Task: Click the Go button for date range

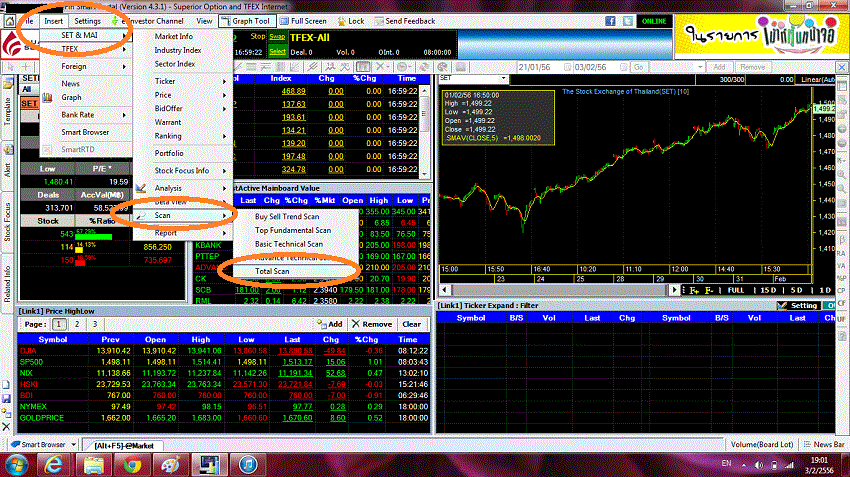Action: 639,67
